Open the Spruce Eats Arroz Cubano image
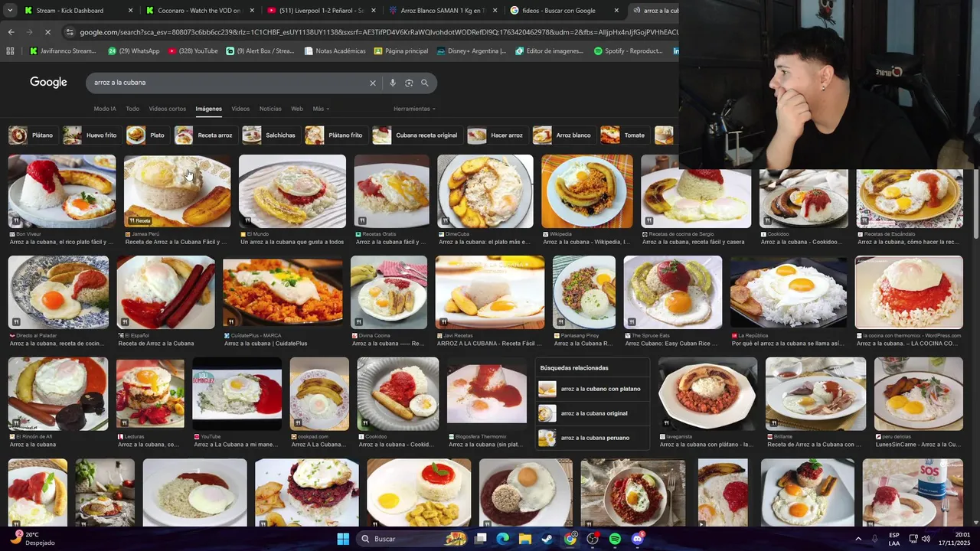The image size is (980, 551). 672,292
